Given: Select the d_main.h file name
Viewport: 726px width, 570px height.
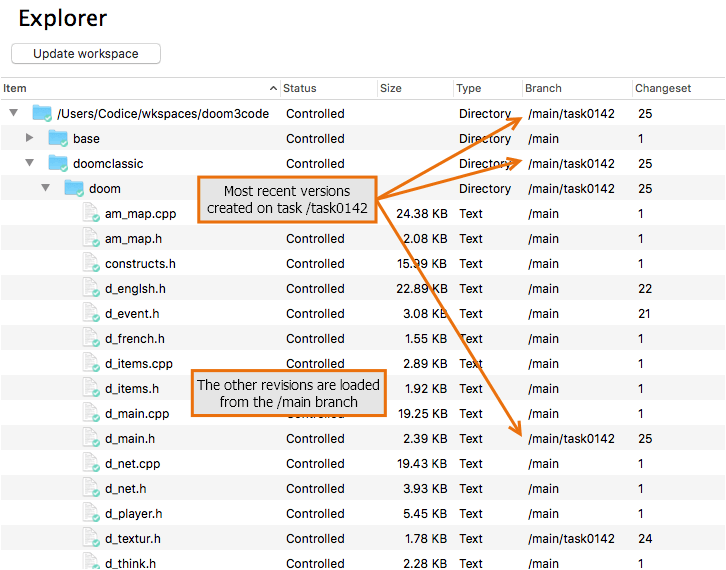Looking at the screenshot, I should click(x=130, y=439).
